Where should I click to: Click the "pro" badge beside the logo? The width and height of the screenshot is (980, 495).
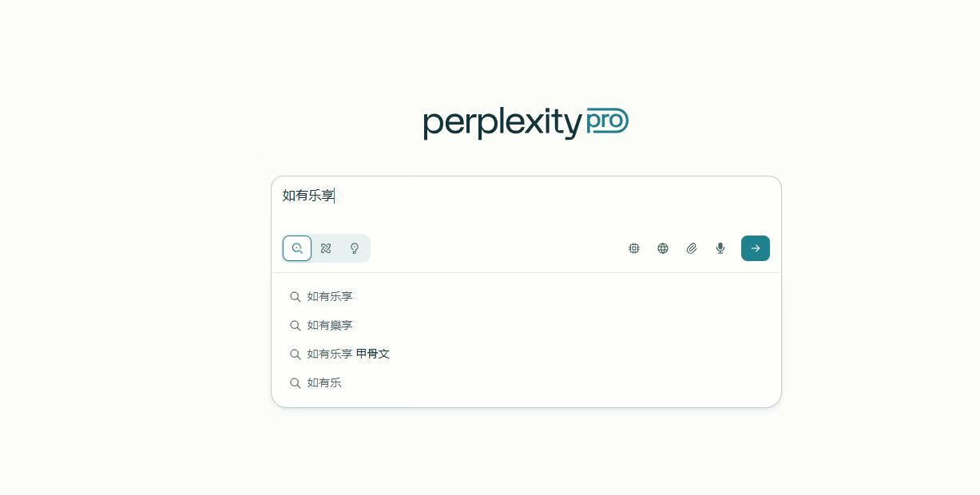pos(608,121)
